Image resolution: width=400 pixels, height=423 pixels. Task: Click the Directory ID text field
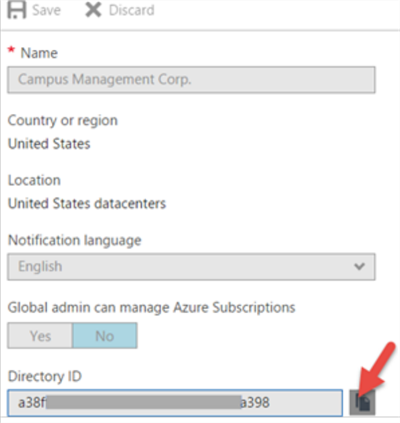175,403
